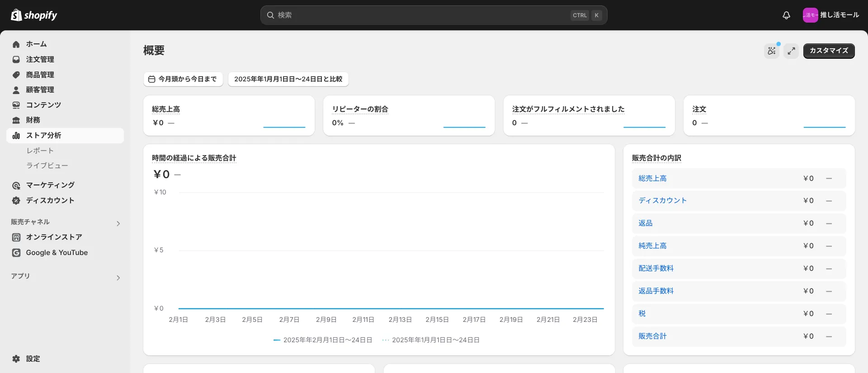The image size is (868, 373).
Task: Focus the 検索 search field
Action: (434, 15)
